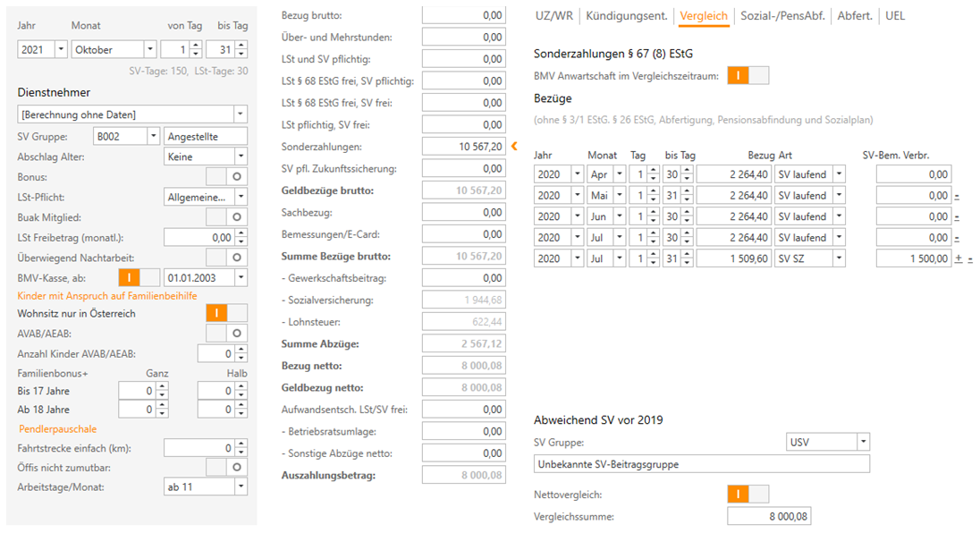This screenshot has width=980, height=533.
Task: Open the Monat Oktober dropdown
Action: coord(150,49)
